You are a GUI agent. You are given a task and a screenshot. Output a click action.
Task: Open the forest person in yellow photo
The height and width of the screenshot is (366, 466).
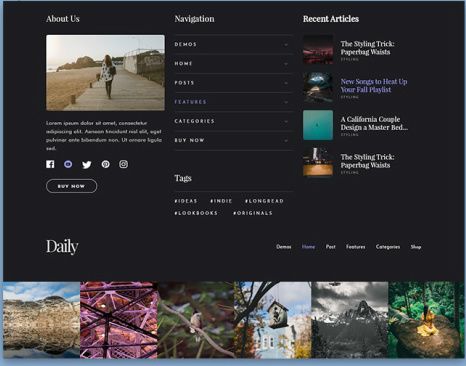pos(426,320)
